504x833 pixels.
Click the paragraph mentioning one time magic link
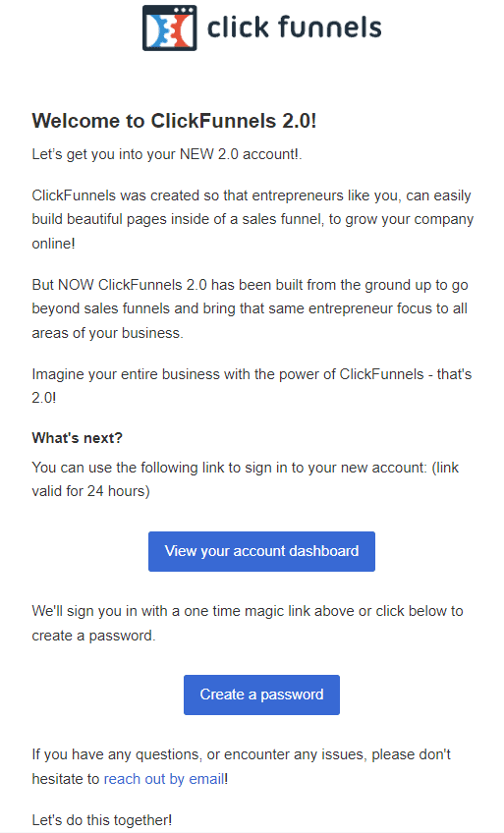click(x=248, y=623)
